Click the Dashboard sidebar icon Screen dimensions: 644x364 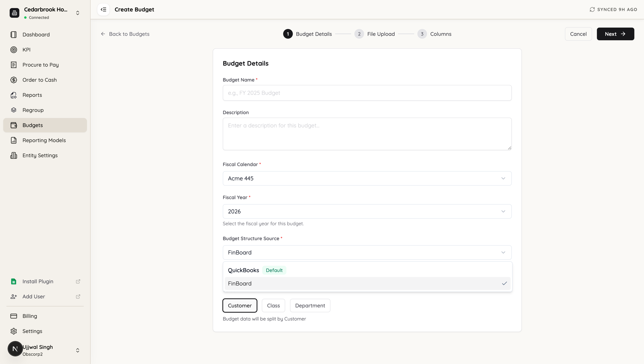(13, 34)
